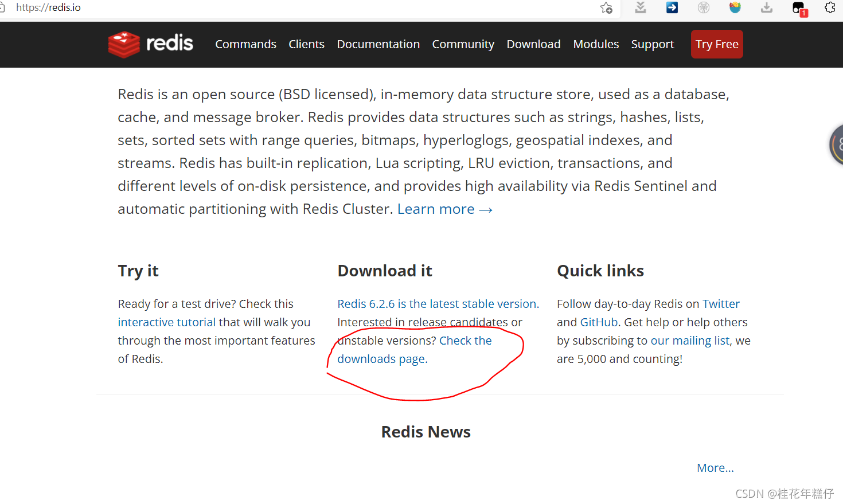Open the interactive tutorial link
The width and height of the screenshot is (843, 504).
pos(167,322)
